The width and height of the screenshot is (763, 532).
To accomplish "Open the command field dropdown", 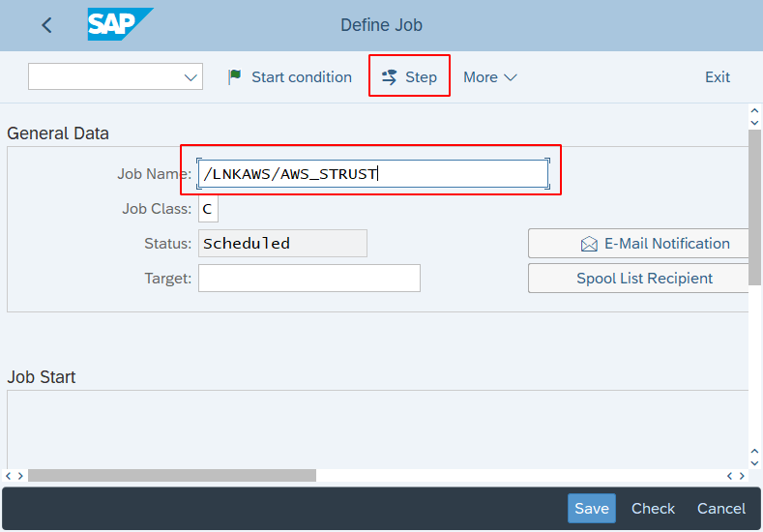I will [115, 77].
